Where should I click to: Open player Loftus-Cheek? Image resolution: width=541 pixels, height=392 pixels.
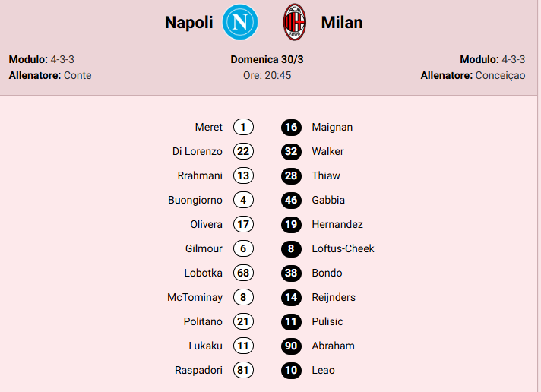coord(343,248)
